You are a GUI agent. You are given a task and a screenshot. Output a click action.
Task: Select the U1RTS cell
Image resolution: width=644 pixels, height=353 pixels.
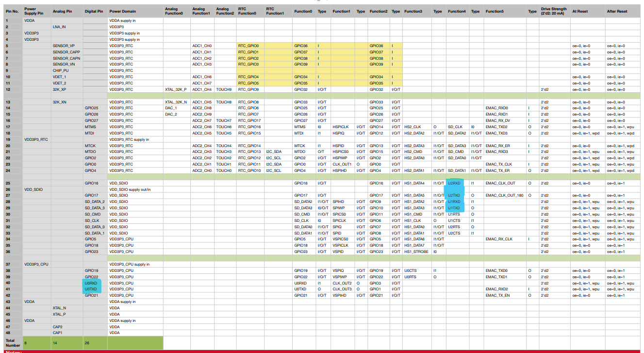[458, 214]
